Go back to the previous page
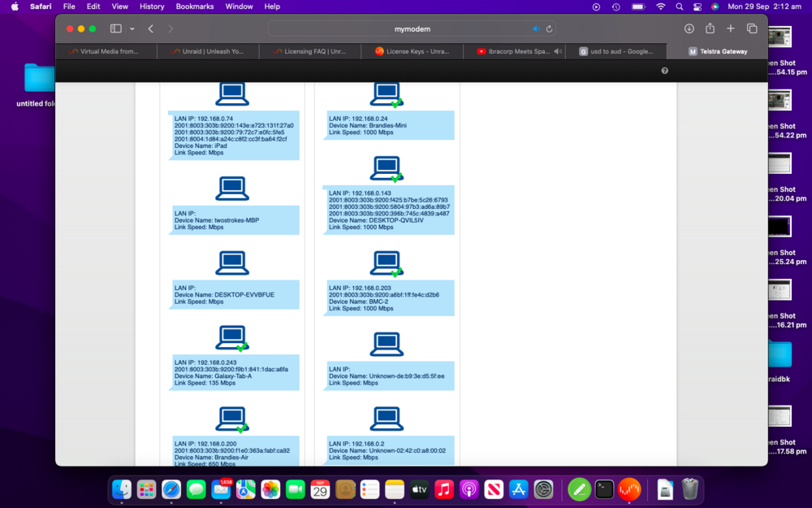Screen dimensions: 812x508 point(151,29)
